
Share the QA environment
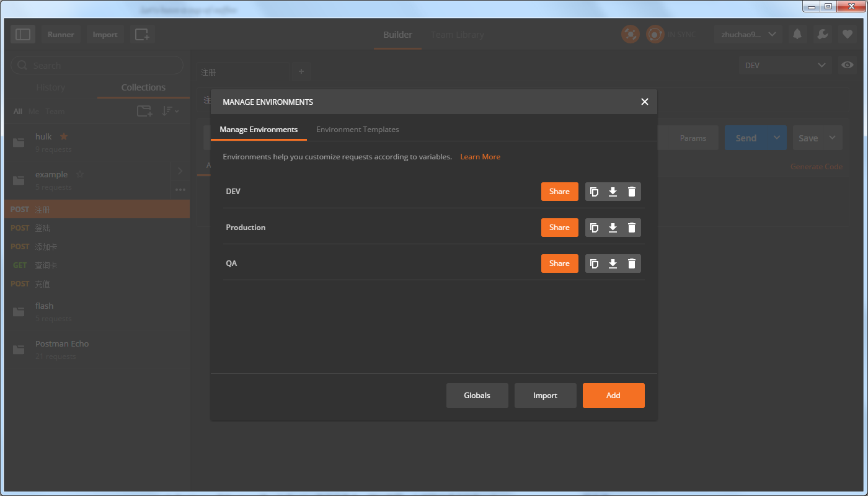click(x=559, y=263)
